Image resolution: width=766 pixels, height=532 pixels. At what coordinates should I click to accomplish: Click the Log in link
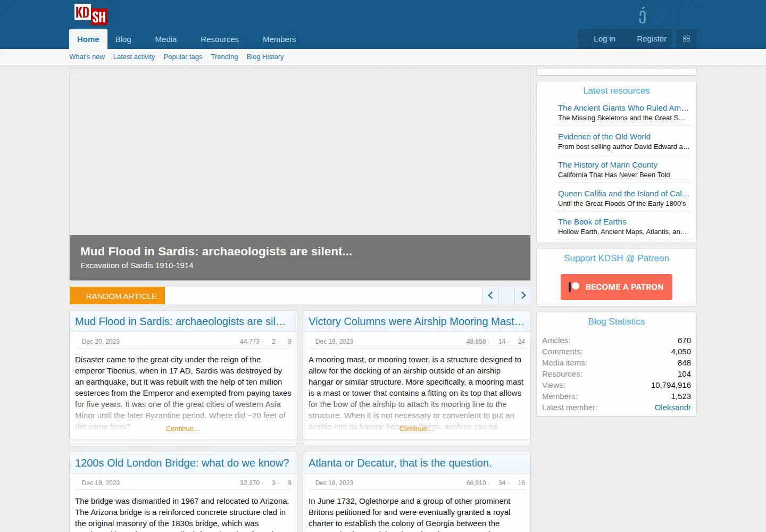pos(604,39)
